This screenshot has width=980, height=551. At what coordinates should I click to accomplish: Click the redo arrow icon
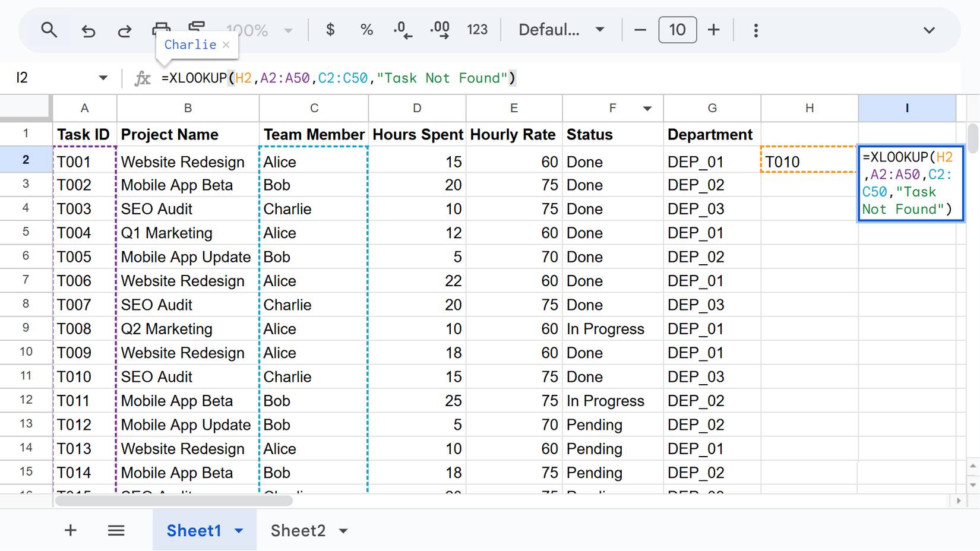click(x=124, y=30)
